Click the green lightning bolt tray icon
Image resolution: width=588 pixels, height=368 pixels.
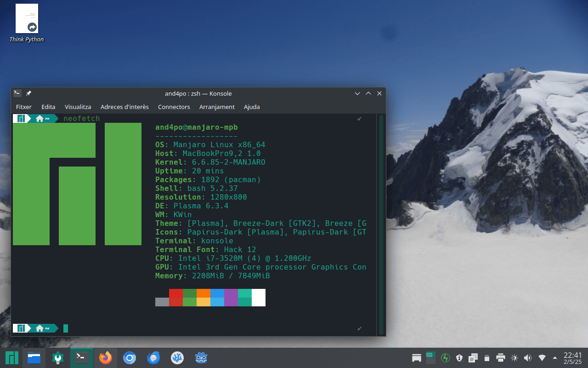(445, 358)
